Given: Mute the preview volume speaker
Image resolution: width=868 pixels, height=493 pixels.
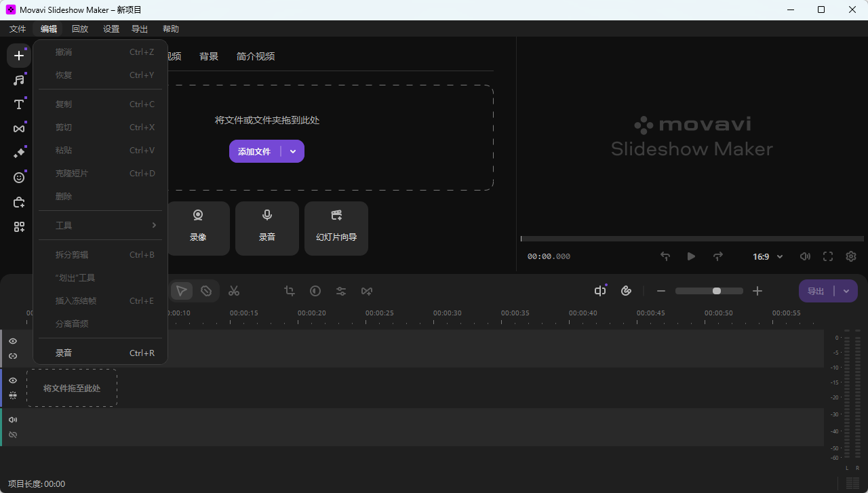Looking at the screenshot, I should [805, 256].
